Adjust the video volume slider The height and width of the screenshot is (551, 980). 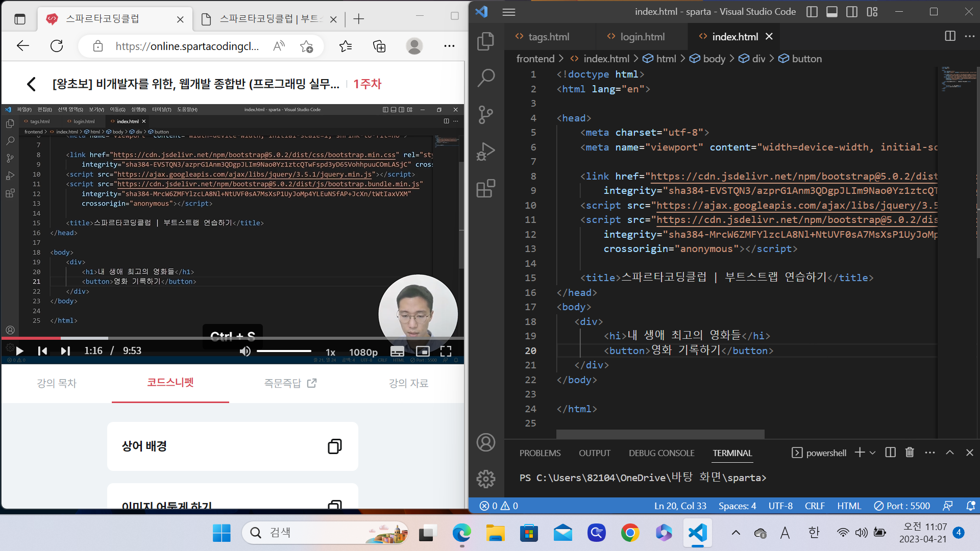pyautogui.click(x=284, y=351)
